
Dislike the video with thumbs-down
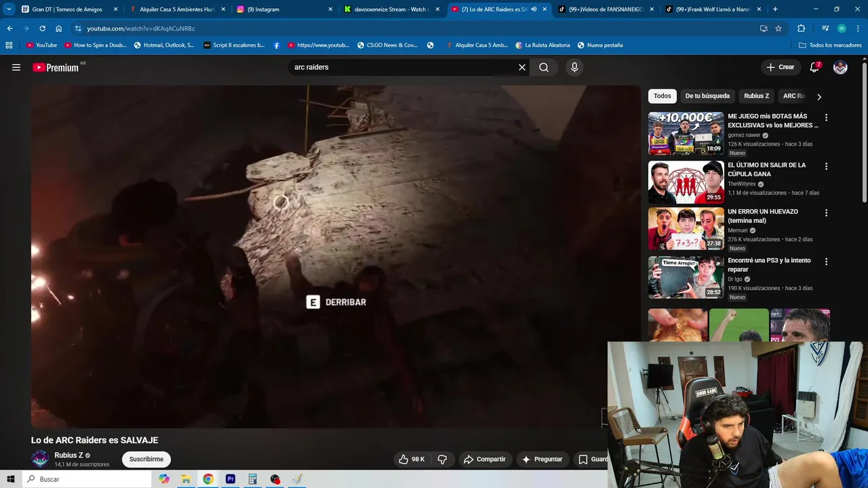442,459
